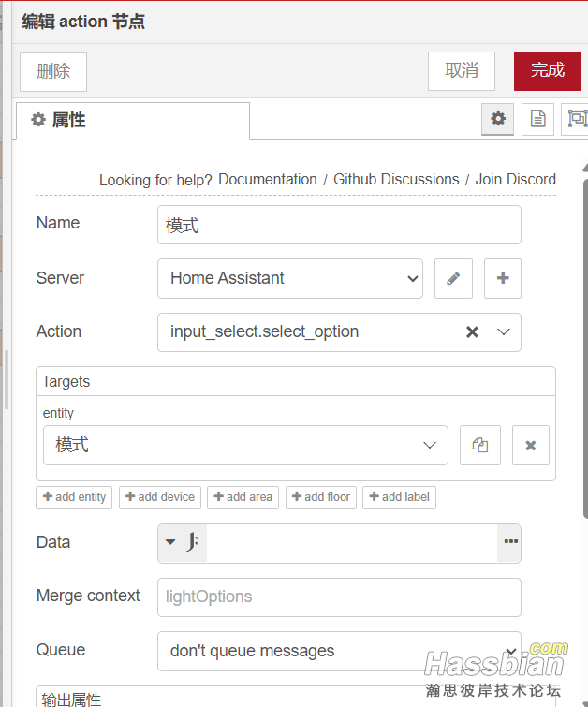
Task: Focus the Data JSONata input field
Action: [x=352, y=542]
